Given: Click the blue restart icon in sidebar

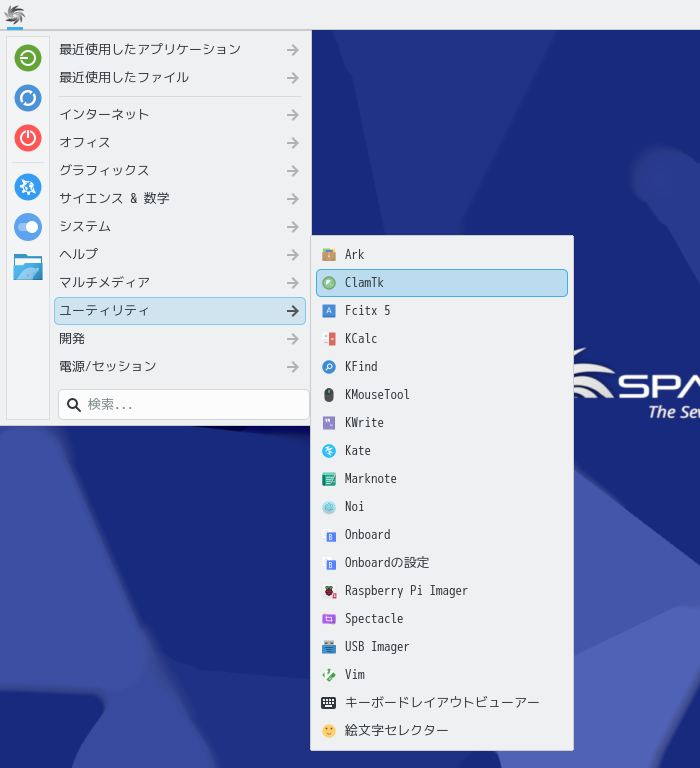Looking at the screenshot, I should (x=28, y=98).
